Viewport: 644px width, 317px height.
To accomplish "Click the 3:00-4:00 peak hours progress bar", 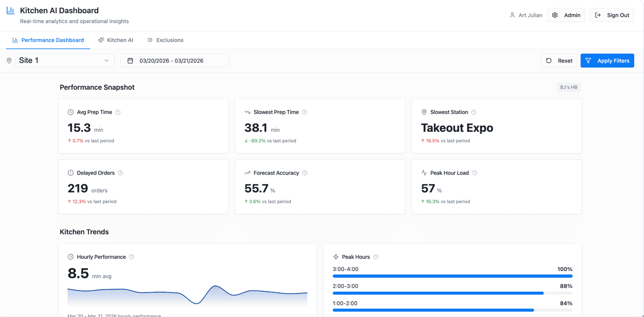I will pos(453,276).
